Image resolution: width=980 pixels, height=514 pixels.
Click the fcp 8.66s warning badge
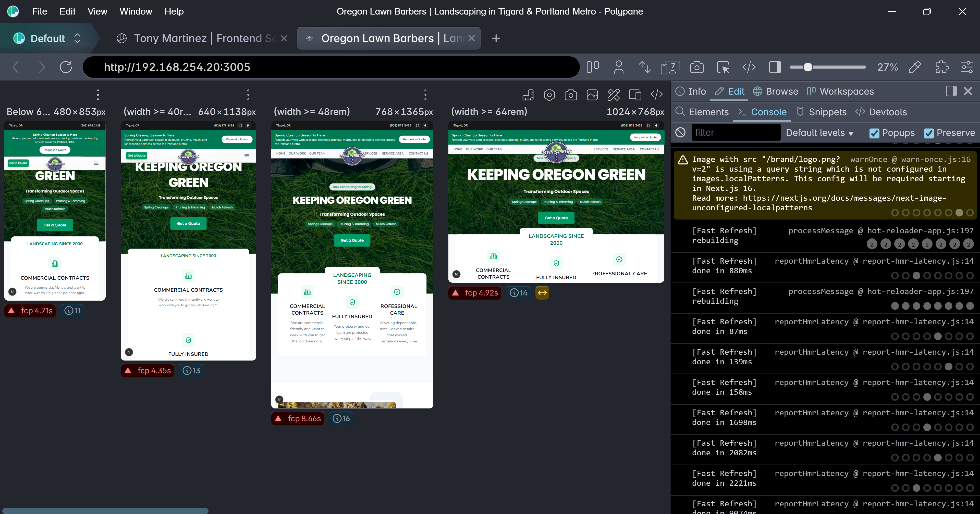pos(298,419)
